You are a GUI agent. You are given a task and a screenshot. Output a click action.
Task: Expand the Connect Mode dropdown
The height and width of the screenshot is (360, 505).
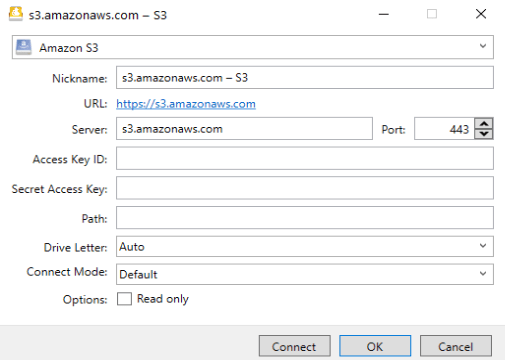305,274
